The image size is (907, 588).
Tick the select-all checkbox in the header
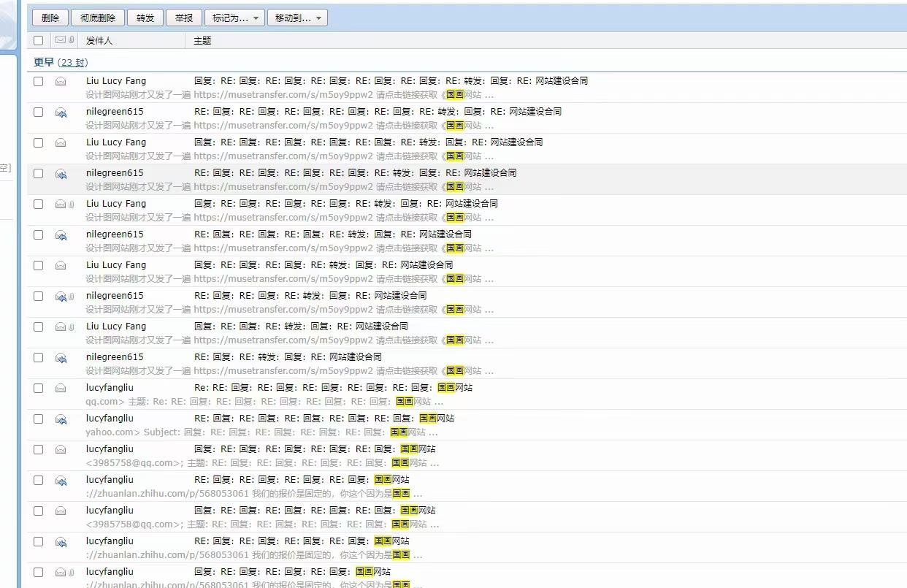click(39, 41)
